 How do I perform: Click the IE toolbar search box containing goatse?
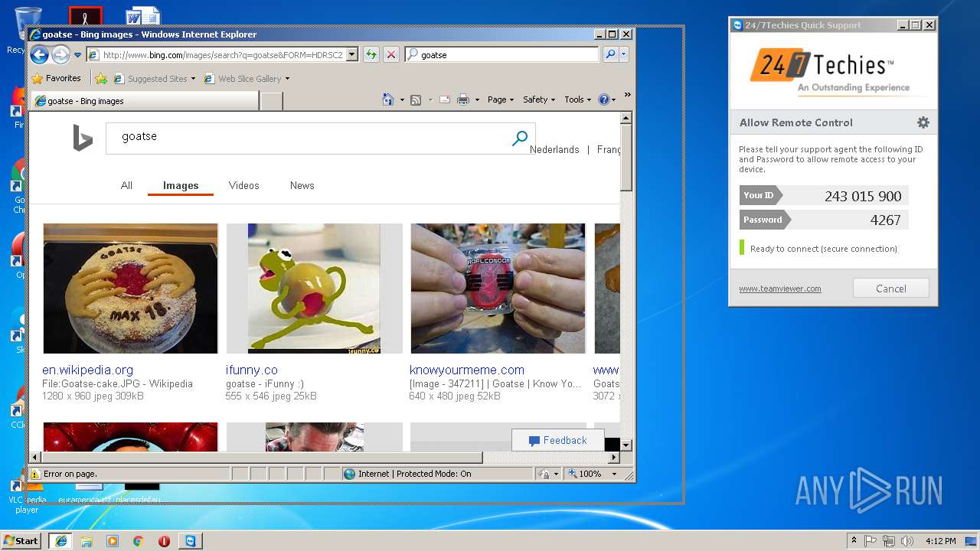[502, 55]
